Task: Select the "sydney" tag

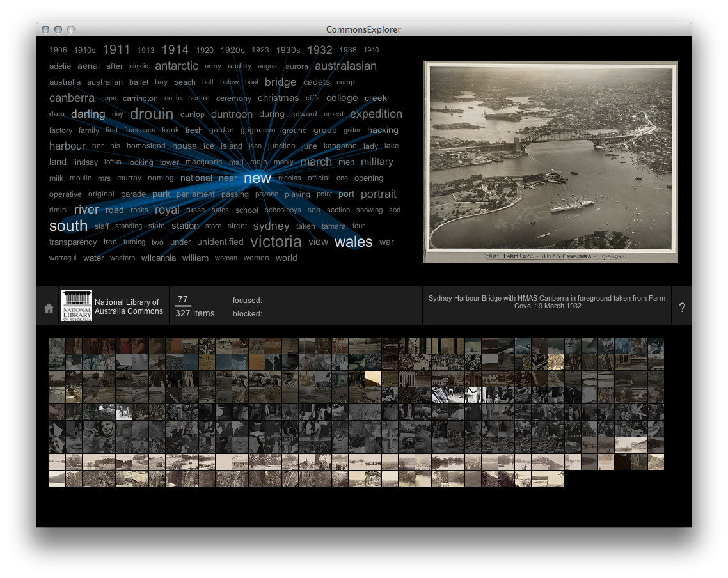Action: coord(271,226)
